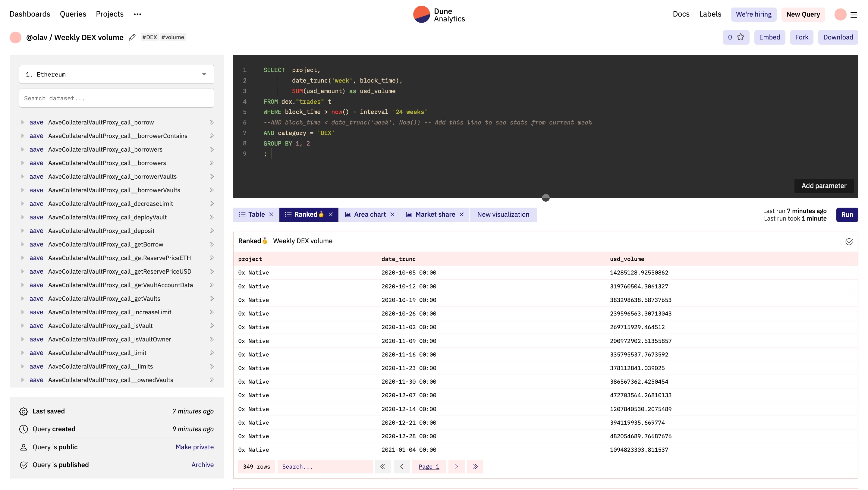
Task: Click the person icon next to Query is public
Action: (24, 447)
